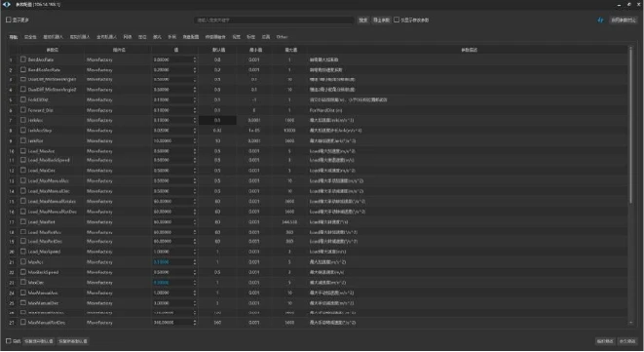
Task: Click the restore-selected-defaults button at bottom left
Action: click(x=39, y=341)
